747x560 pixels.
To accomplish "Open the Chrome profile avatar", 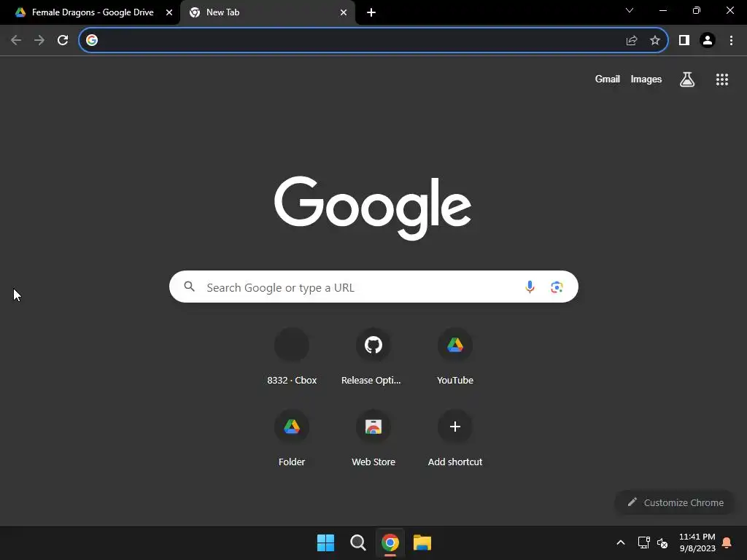I will coord(708,41).
